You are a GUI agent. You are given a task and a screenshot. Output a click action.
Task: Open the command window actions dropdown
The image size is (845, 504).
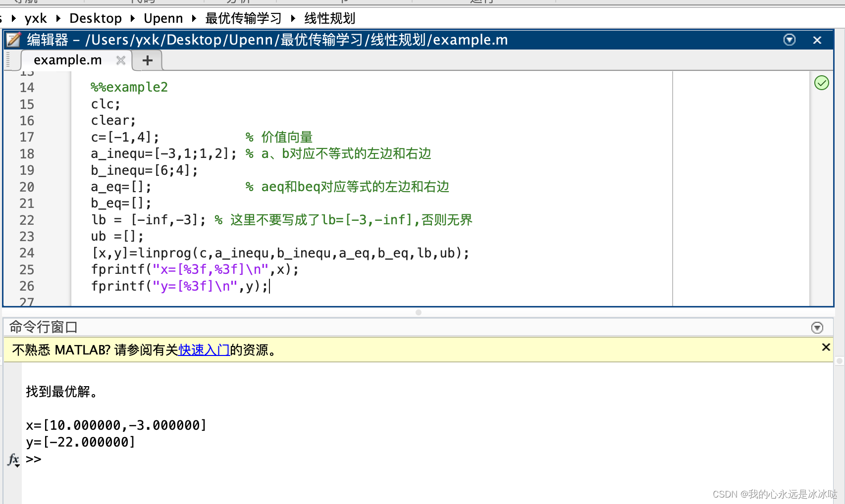tap(817, 327)
